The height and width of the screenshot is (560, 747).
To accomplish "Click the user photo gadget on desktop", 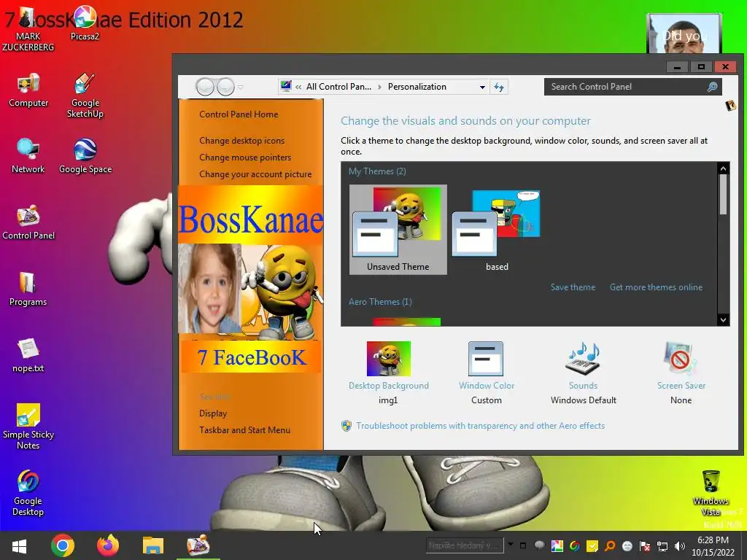I will click(684, 34).
